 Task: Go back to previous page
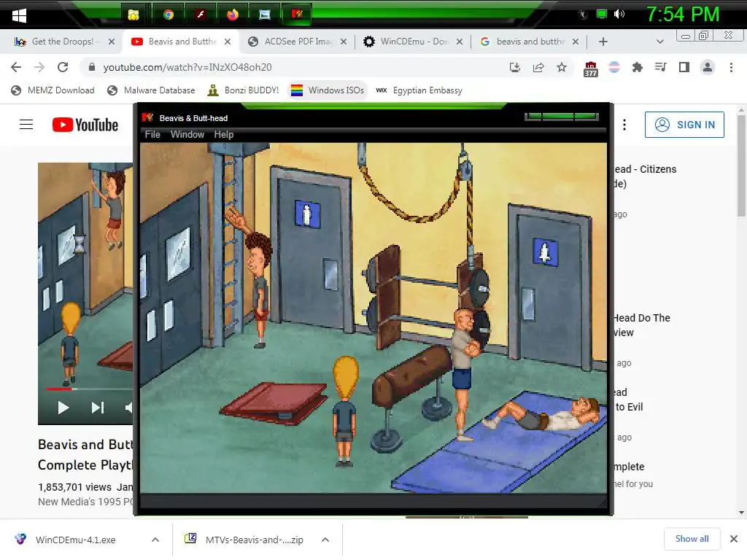pyautogui.click(x=16, y=67)
